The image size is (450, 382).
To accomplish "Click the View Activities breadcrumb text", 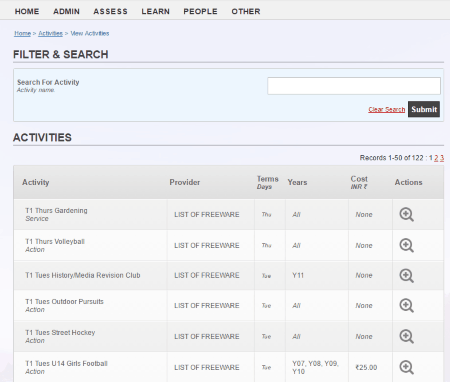I will click(90, 33).
